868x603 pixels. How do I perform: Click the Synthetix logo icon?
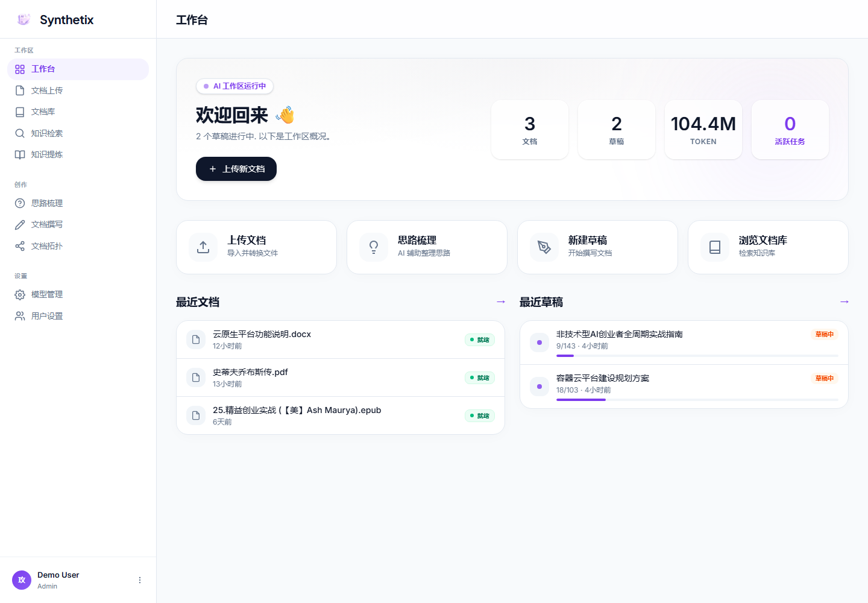[x=24, y=19]
